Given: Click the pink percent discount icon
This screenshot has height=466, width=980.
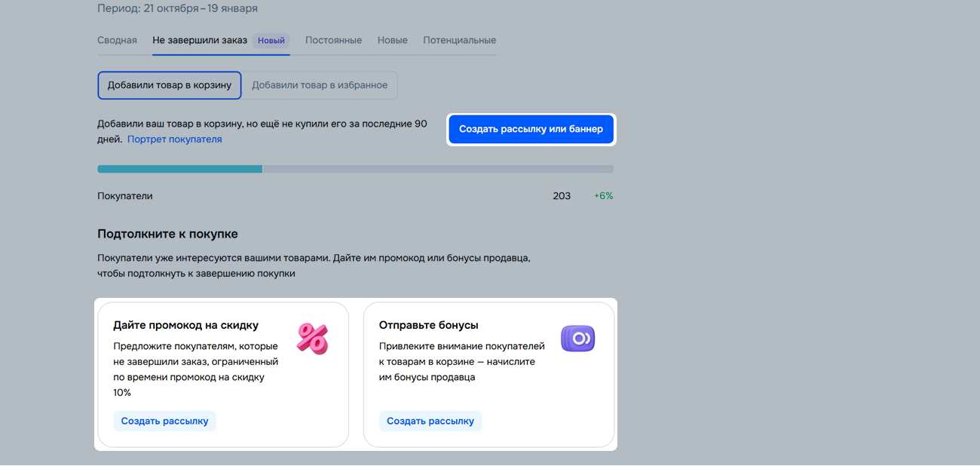Looking at the screenshot, I should 312,339.
